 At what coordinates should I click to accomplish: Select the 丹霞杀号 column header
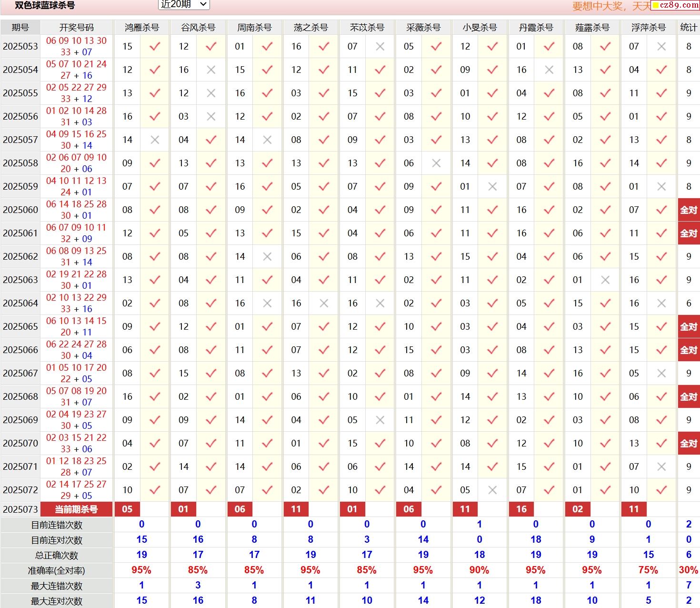[536, 28]
